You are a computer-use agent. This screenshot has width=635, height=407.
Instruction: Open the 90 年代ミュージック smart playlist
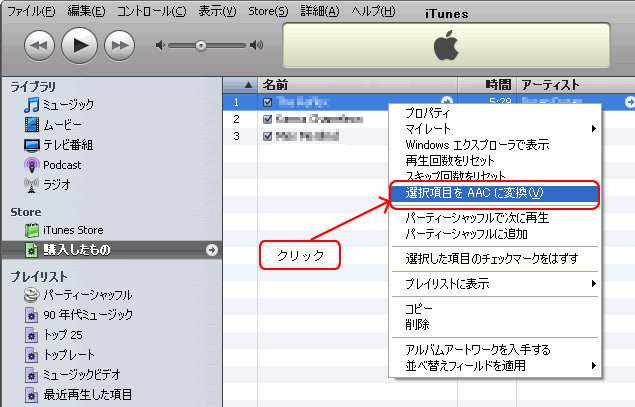(79, 315)
